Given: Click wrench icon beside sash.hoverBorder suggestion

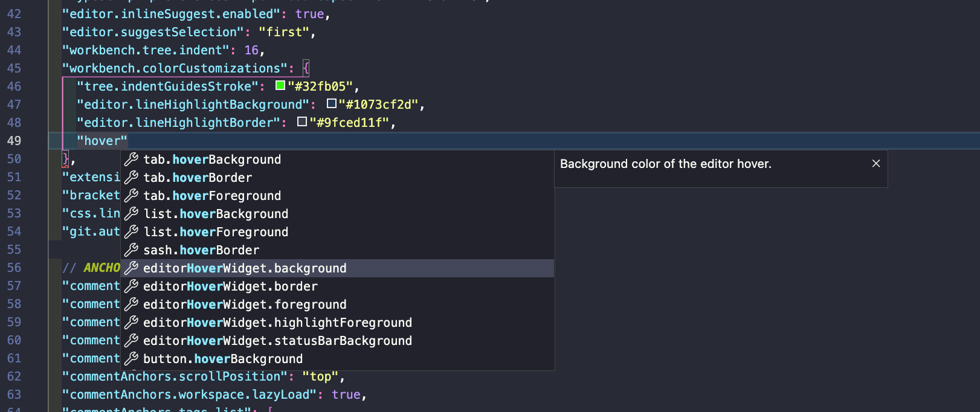Looking at the screenshot, I should pyautogui.click(x=131, y=250).
